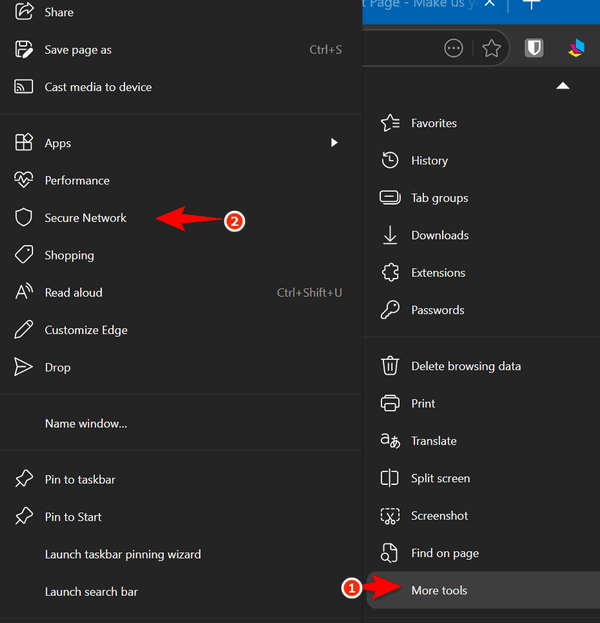This screenshot has height=623, width=600.
Task: Click the favorite star in address bar
Action: [x=492, y=48]
